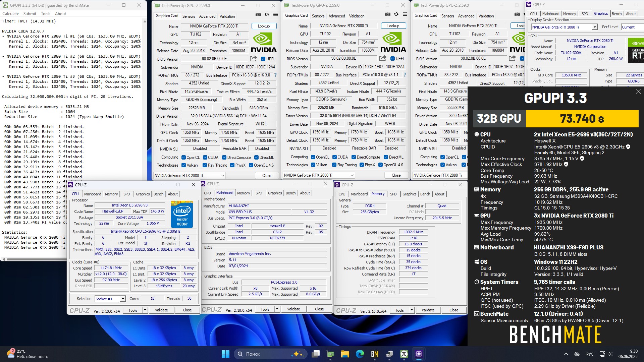This screenshot has width=644, height=362.
Task: Open SPD tab in CPU-Z Memory window
Action: tap(393, 194)
